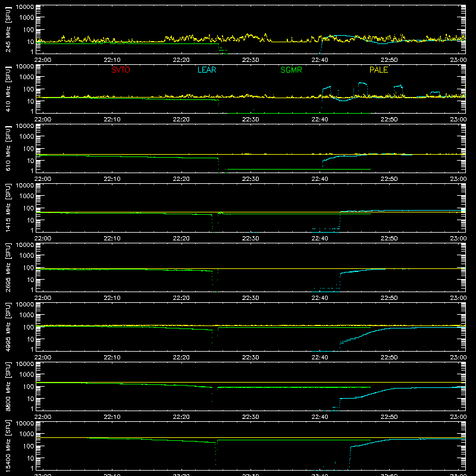Click the 22:30 tick of the 610 MHz plot
Screen dimensions: 476x476
[250, 179]
